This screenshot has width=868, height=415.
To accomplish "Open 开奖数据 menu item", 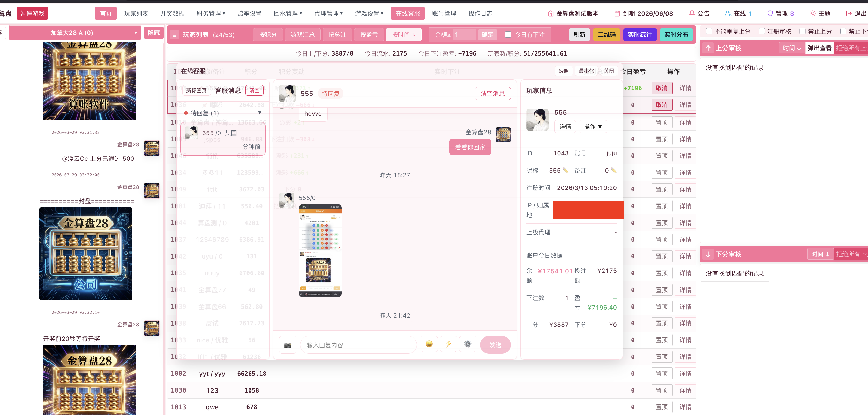I will click(173, 13).
